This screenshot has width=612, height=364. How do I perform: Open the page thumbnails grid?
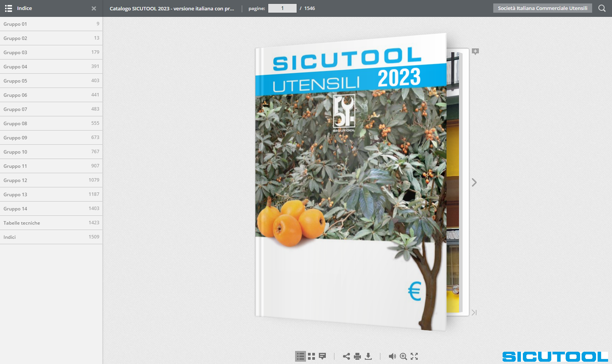click(312, 356)
